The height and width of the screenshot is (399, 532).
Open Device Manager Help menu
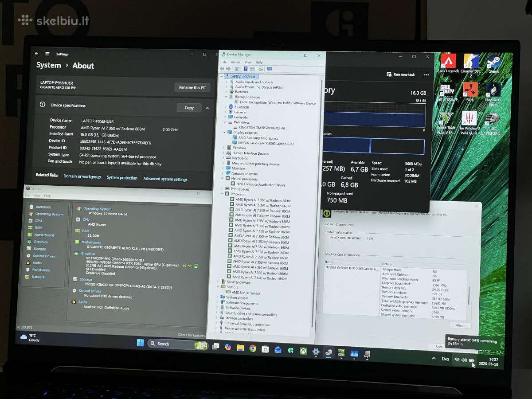click(259, 63)
